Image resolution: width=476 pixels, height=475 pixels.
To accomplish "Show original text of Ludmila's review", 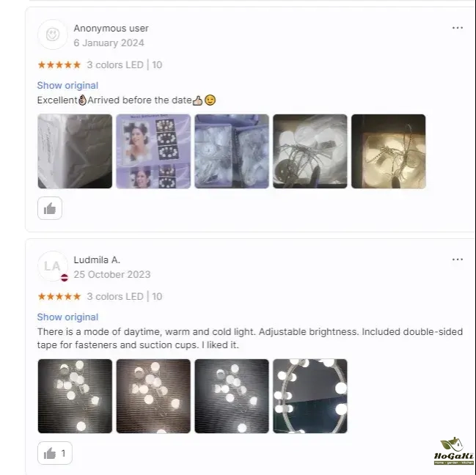I will pos(67,317).
